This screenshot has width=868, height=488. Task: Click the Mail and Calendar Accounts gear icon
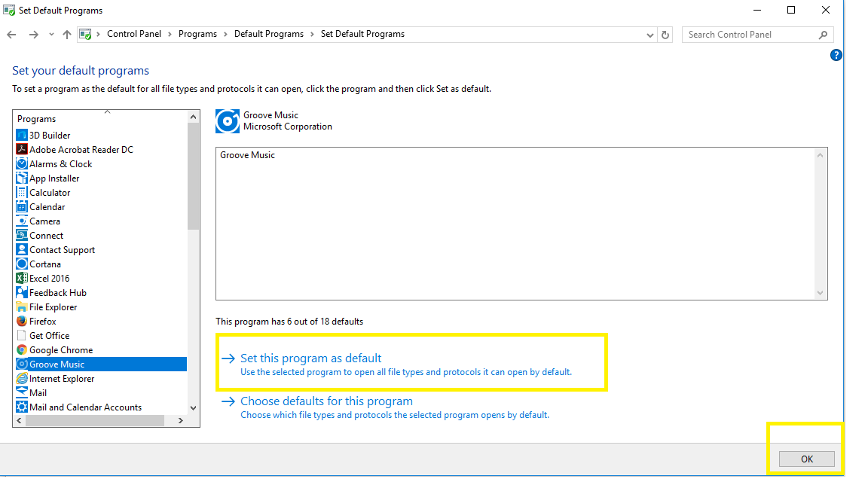coord(22,407)
